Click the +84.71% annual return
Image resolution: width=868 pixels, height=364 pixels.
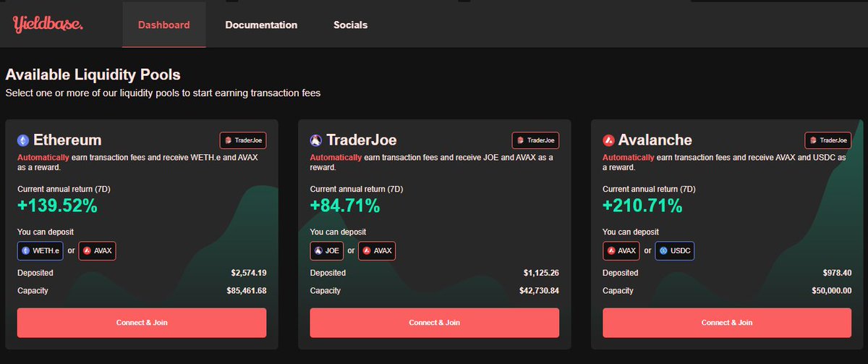[x=345, y=206]
